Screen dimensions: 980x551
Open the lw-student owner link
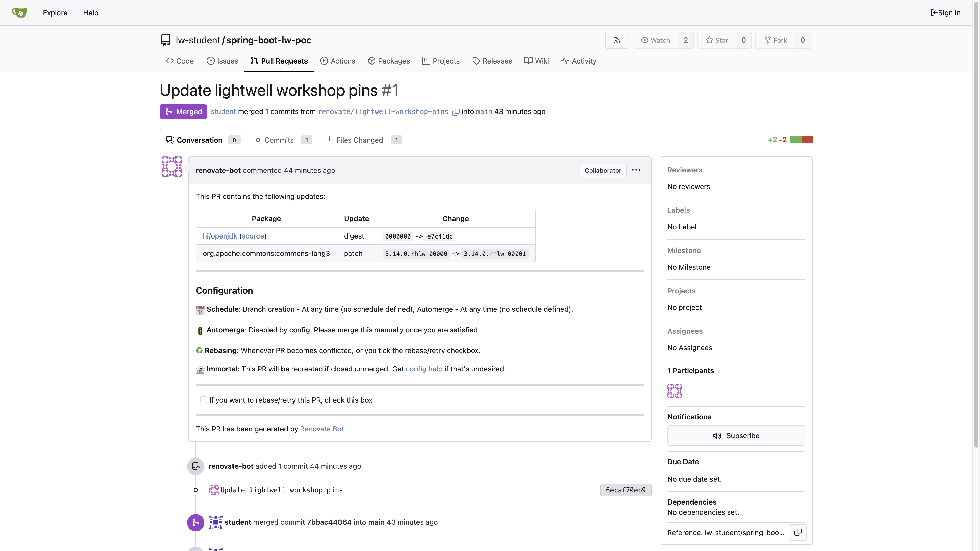point(198,40)
